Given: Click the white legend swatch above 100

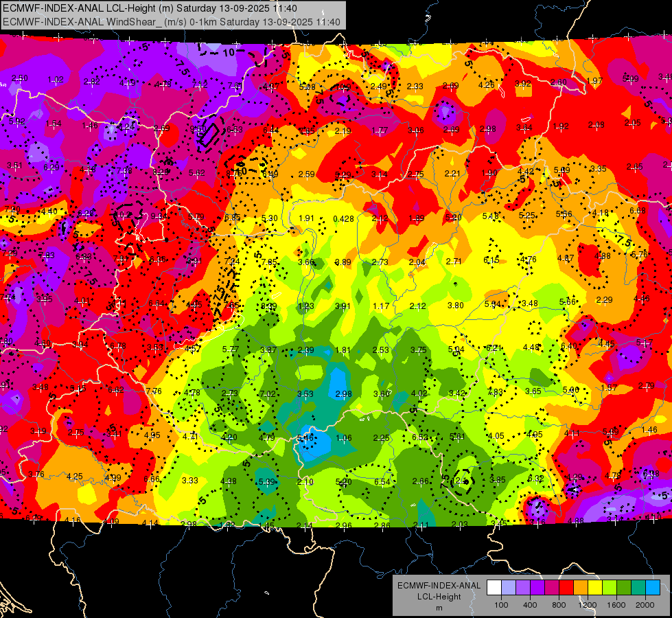Looking at the screenshot, I should [494, 588].
